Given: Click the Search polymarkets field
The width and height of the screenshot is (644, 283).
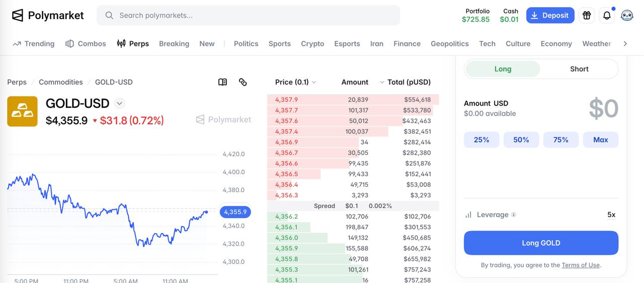Looking at the screenshot, I should (249, 15).
